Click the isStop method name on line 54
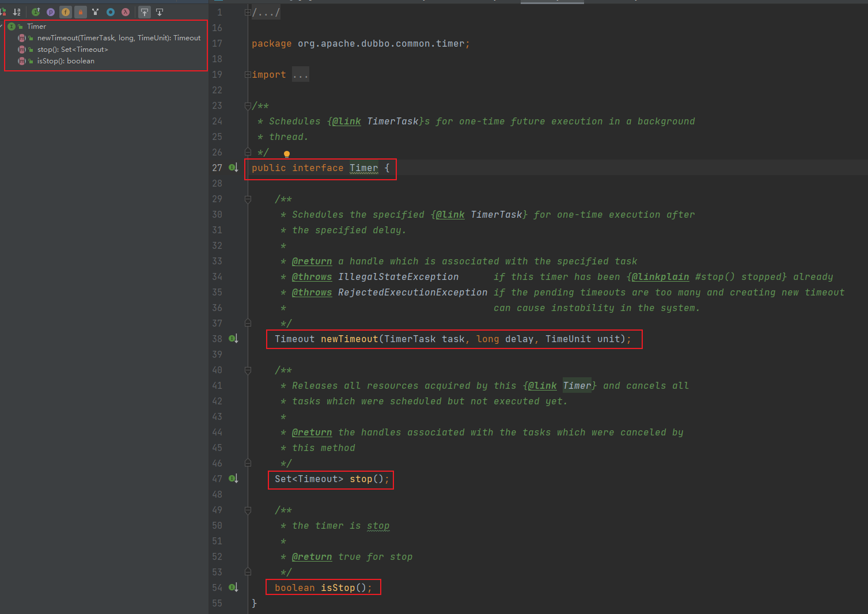Screen dimensions: 868x614 pos(338,588)
